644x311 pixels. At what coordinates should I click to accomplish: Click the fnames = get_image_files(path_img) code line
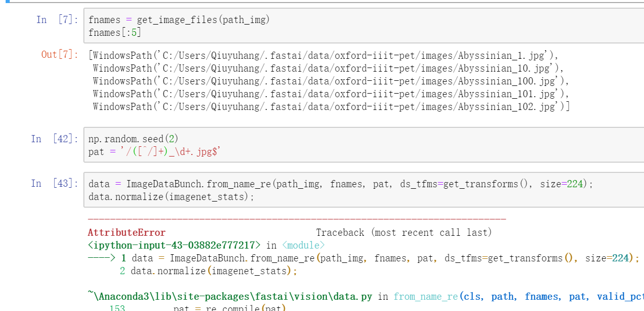point(179,20)
